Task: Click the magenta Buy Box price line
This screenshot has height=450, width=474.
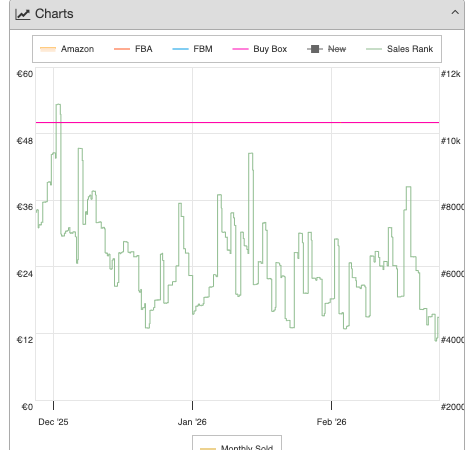Action: pos(237,122)
